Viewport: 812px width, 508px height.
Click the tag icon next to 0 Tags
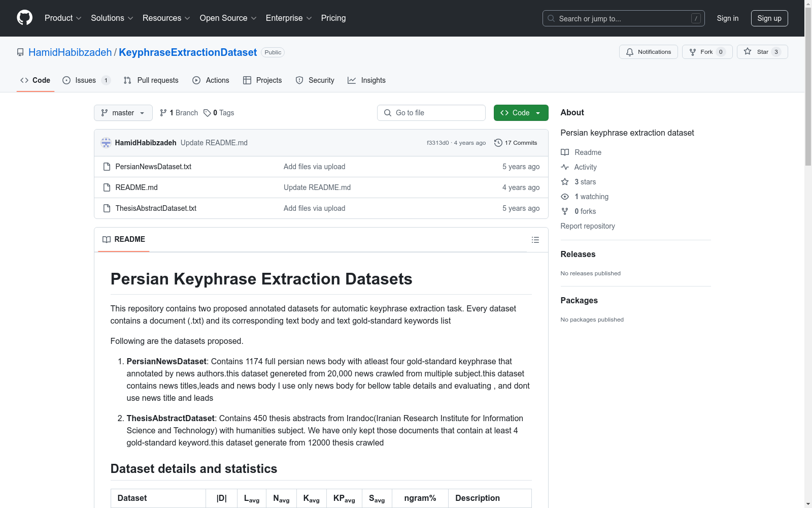[x=207, y=113]
